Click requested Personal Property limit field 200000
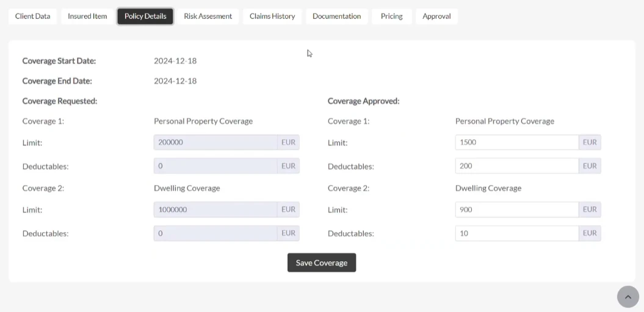 [x=215, y=142]
